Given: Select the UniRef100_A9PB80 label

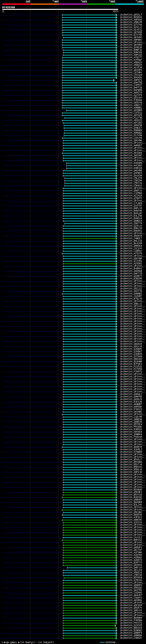Looking at the screenshot, I should pyautogui.click(x=131, y=40).
